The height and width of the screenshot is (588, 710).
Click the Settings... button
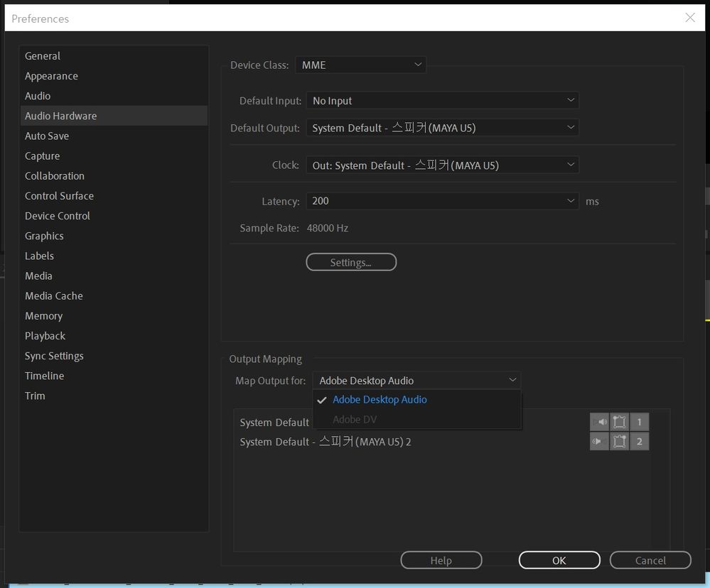pos(351,263)
